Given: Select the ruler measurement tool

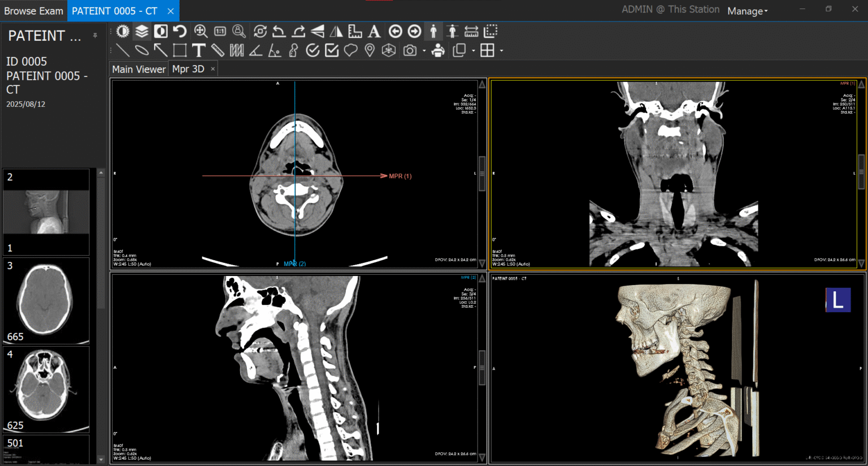Looking at the screenshot, I should tap(218, 50).
